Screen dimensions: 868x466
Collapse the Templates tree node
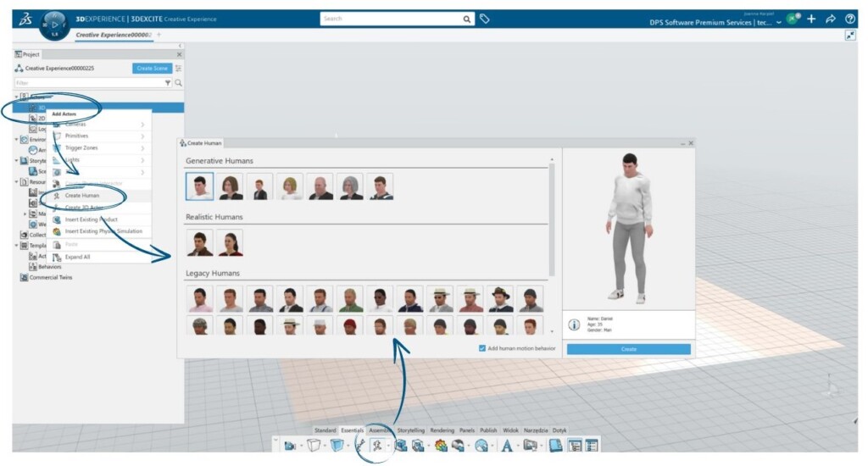click(16, 245)
